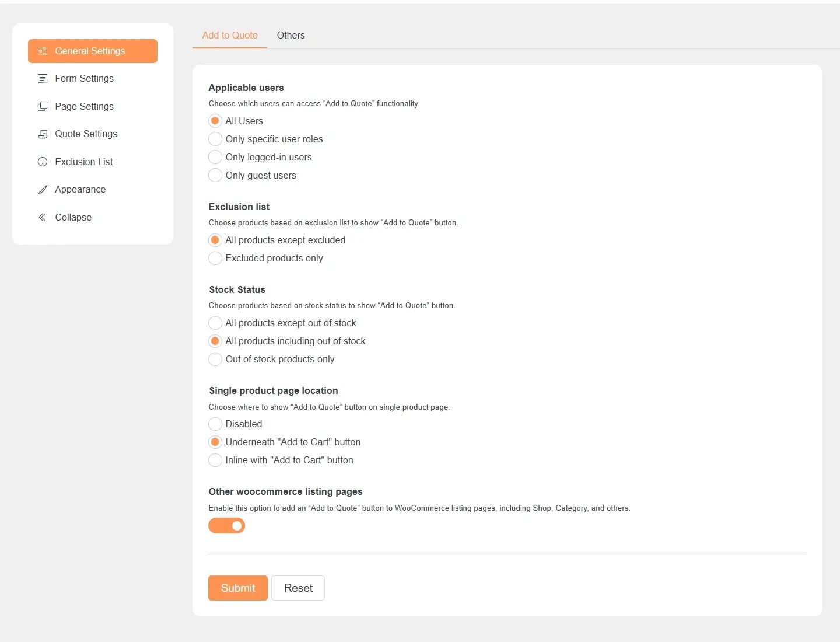Pick "Inline with Add to Cart button" location

click(x=215, y=460)
